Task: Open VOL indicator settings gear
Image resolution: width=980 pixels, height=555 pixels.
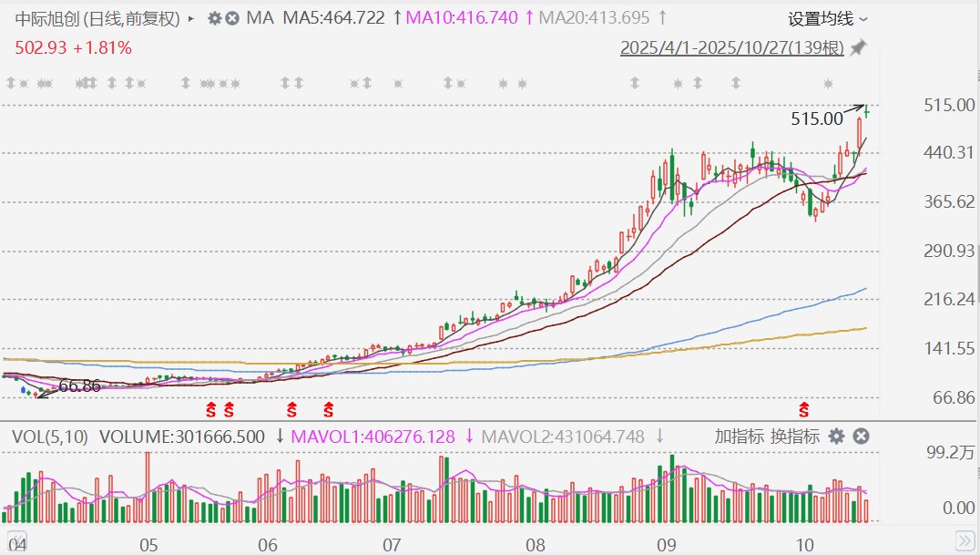Action: point(836,437)
